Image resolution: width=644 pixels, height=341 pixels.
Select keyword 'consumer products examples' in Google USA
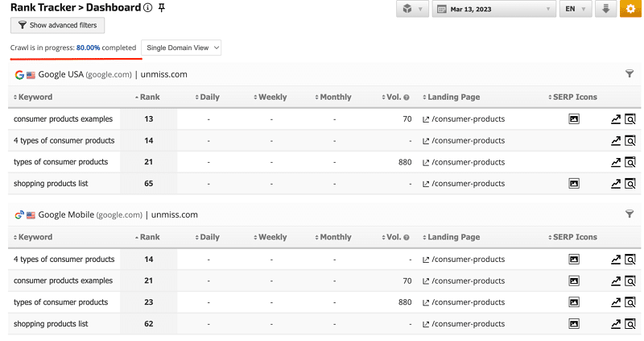click(63, 119)
